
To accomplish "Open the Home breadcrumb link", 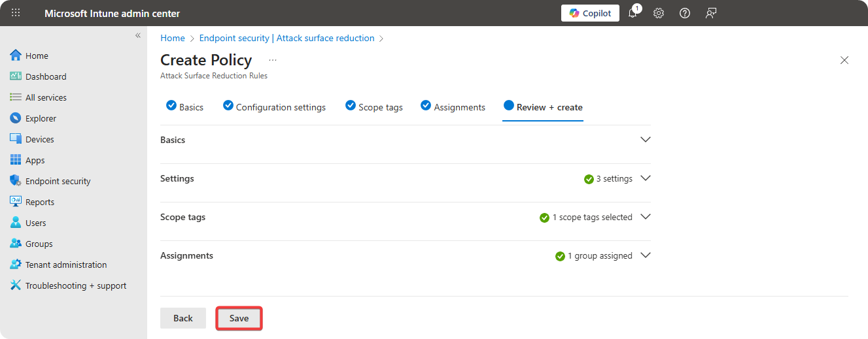I will tap(173, 38).
